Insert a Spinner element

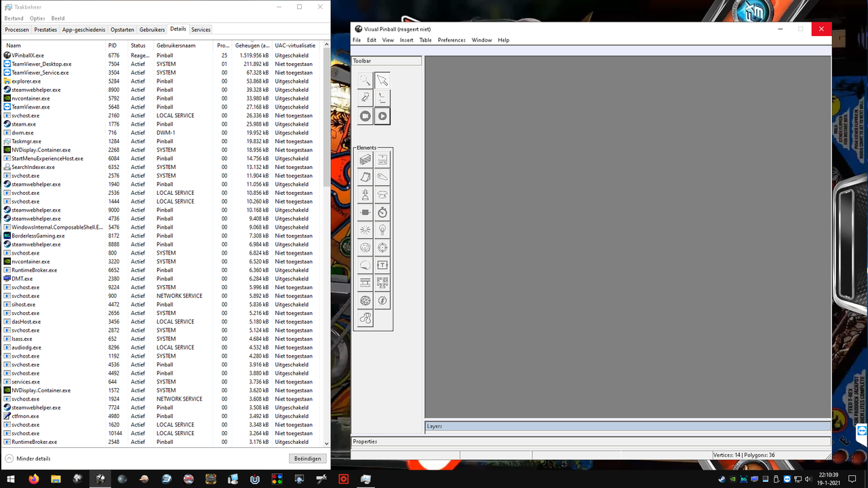point(366,212)
